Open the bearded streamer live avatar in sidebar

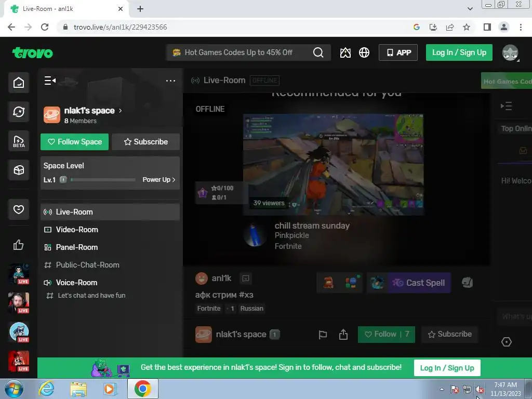coord(19,303)
